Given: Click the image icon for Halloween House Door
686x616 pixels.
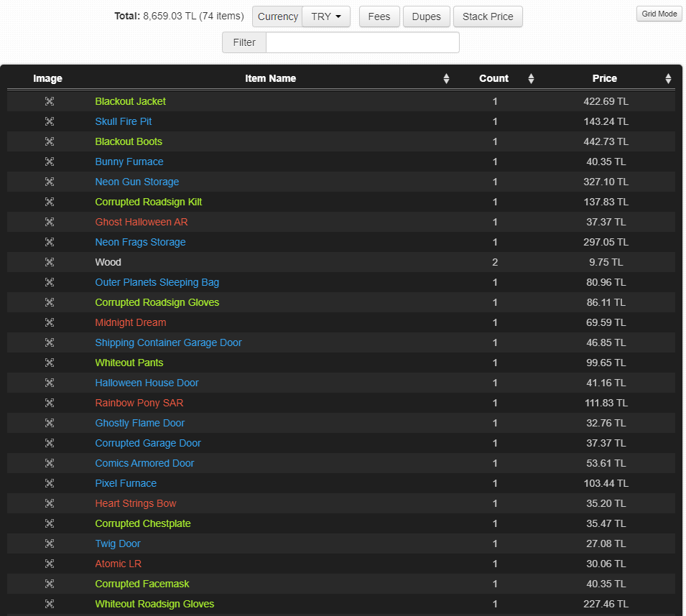Looking at the screenshot, I should click(x=50, y=383).
